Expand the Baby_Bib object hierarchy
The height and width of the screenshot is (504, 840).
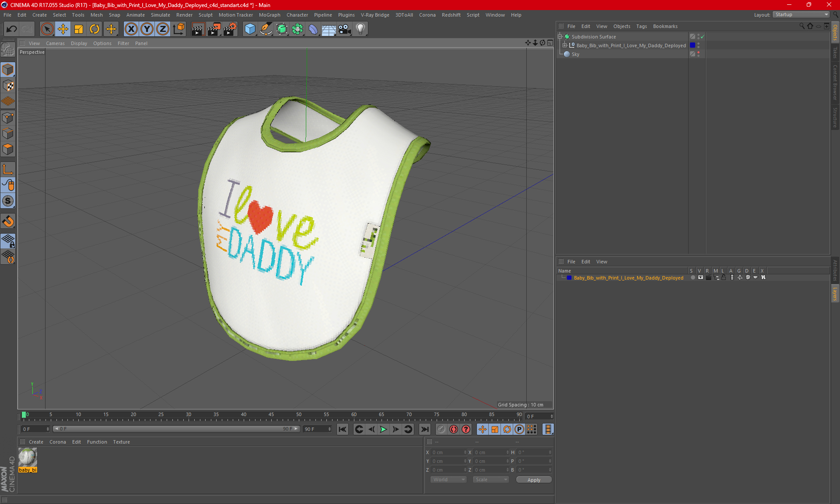tap(565, 45)
